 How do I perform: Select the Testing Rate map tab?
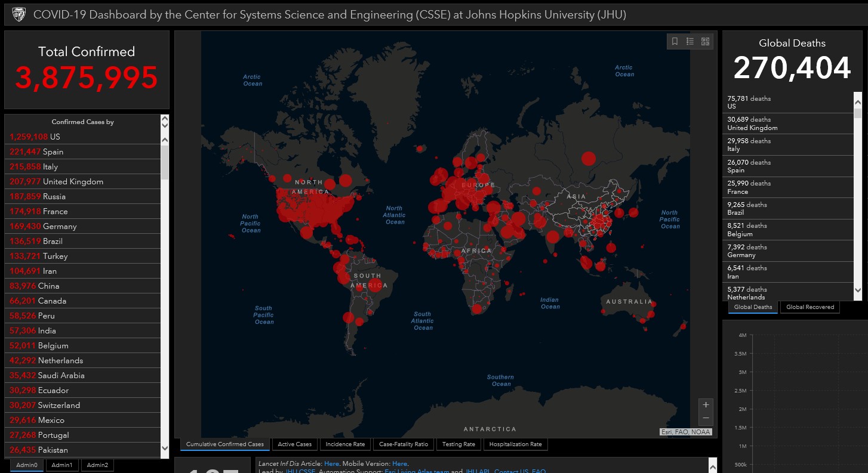[458, 444]
